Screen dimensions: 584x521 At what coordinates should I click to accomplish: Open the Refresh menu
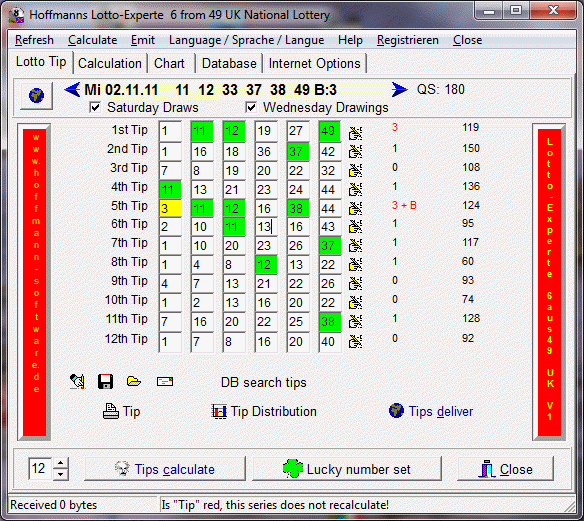click(x=34, y=40)
